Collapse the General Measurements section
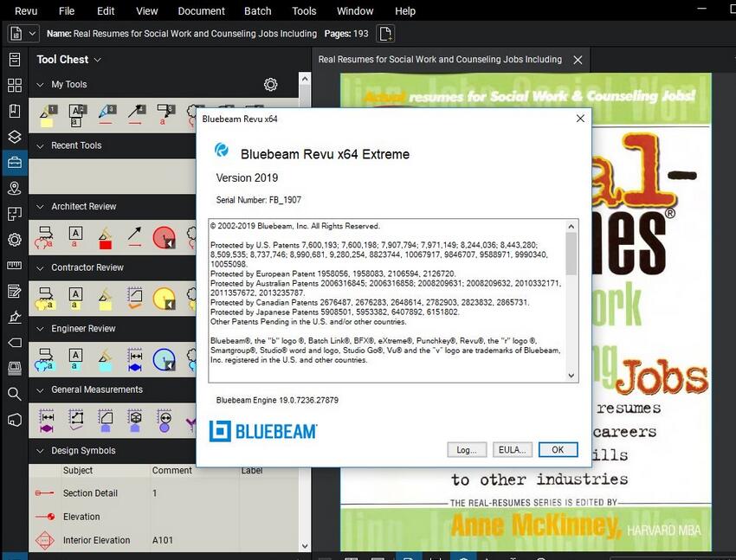Image resolution: width=736 pixels, height=560 pixels. coord(41,389)
